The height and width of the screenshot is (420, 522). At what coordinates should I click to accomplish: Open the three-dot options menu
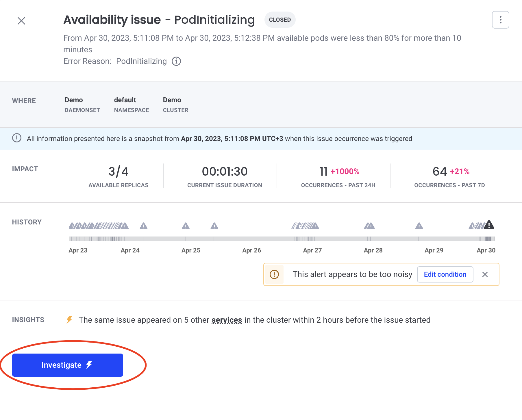click(x=500, y=20)
